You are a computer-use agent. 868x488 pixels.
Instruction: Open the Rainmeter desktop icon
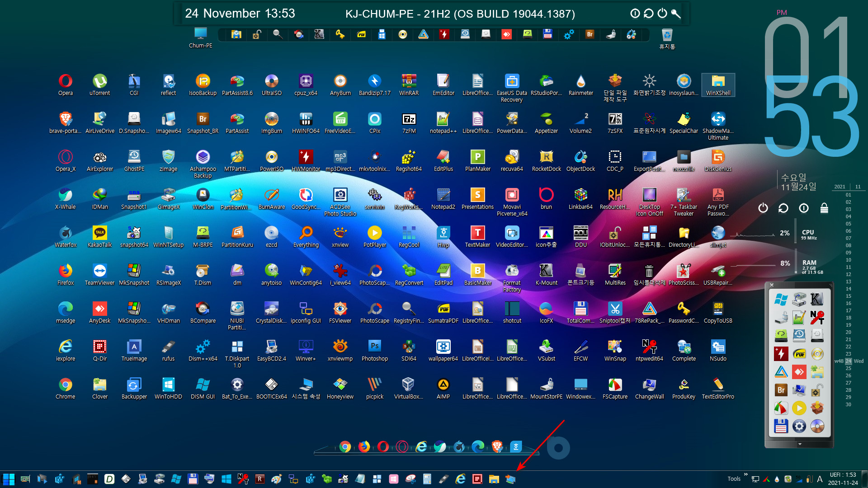[x=580, y=85]
